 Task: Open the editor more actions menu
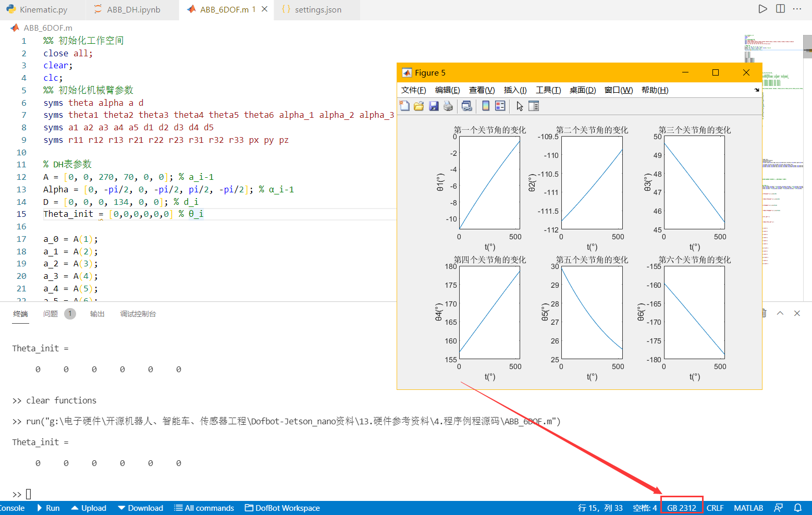[x=796, y=8]
